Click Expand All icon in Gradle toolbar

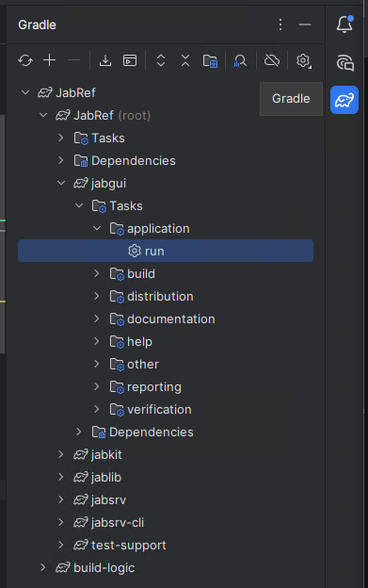coord(161,60)
